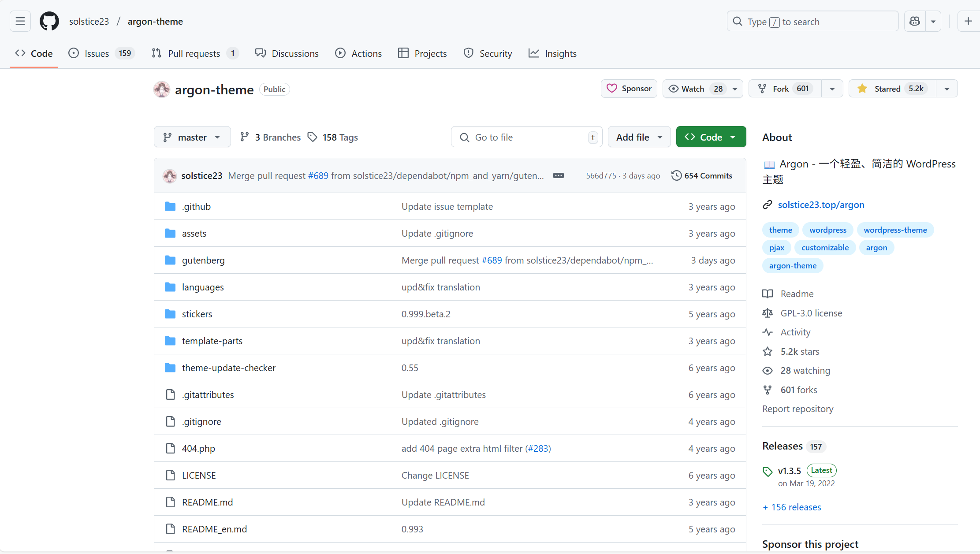Open the Pull requests tab
The width and height of the screenshot is (980, 554).
[x=194, y=53]
